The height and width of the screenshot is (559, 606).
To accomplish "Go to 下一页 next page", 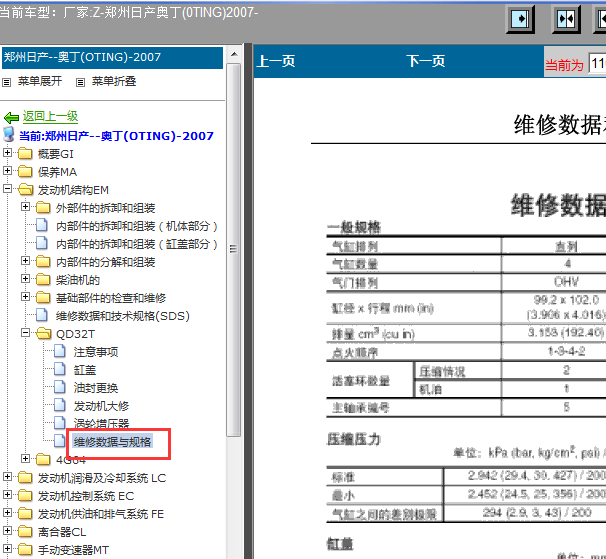I will [x=426, y=61].
